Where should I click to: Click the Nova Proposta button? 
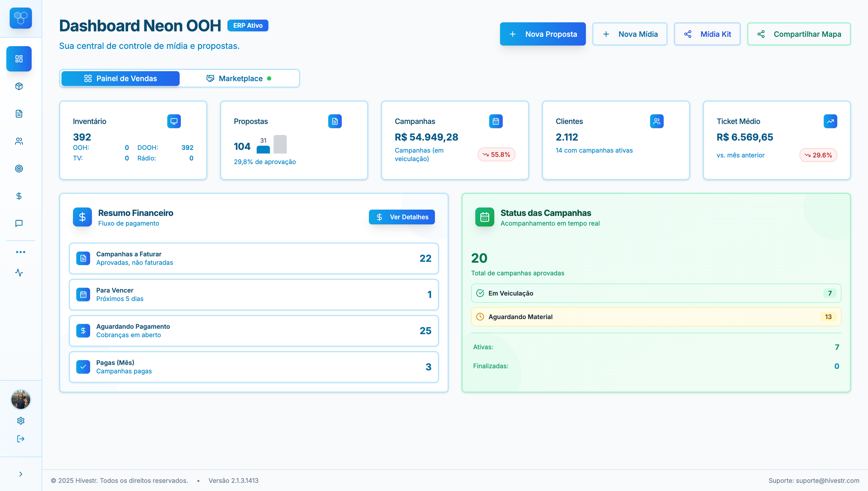click(543, 34)
